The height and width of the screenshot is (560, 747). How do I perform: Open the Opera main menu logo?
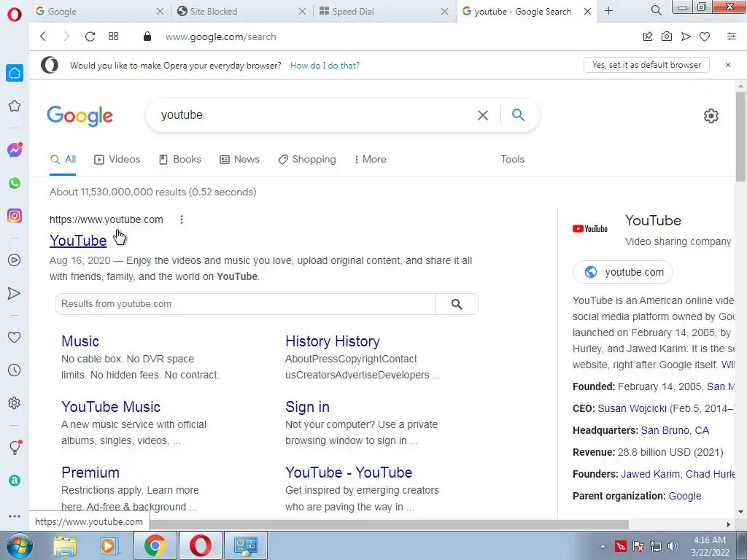click(15, 15)
